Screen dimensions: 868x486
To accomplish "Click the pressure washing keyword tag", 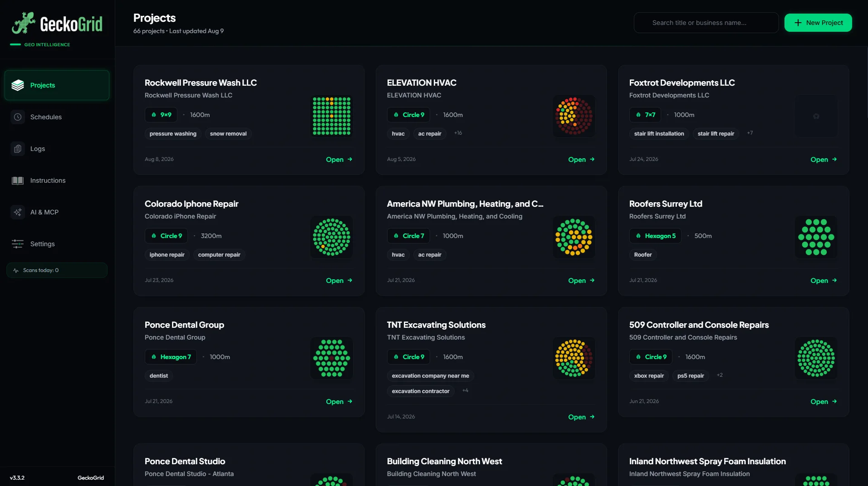I will tap(173, 134).
